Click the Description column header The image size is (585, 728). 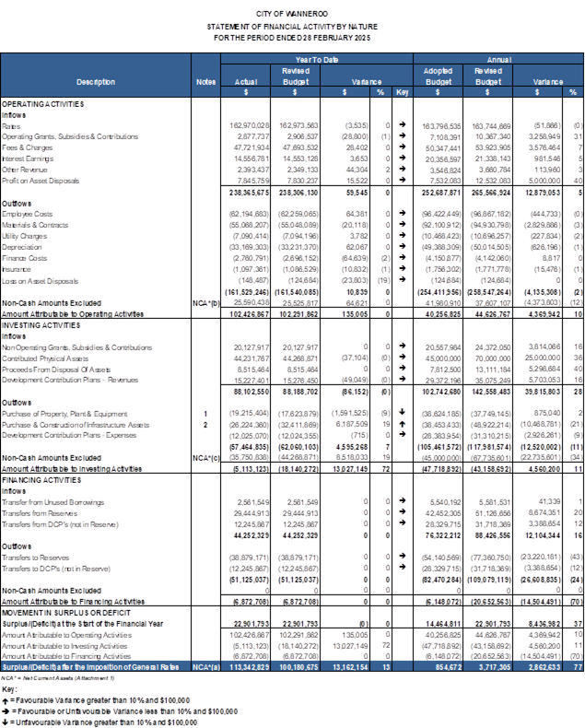[x=96, y=82]
